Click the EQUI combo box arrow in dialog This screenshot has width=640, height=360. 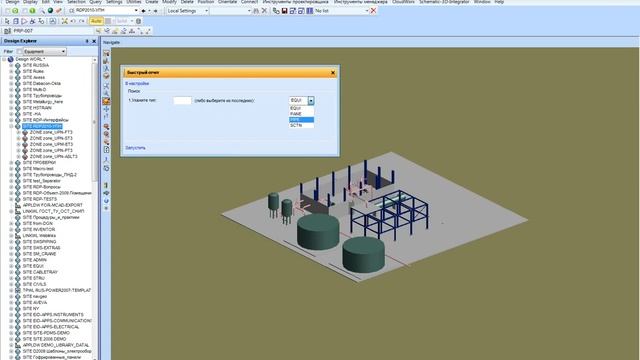[x=311, y=100]
